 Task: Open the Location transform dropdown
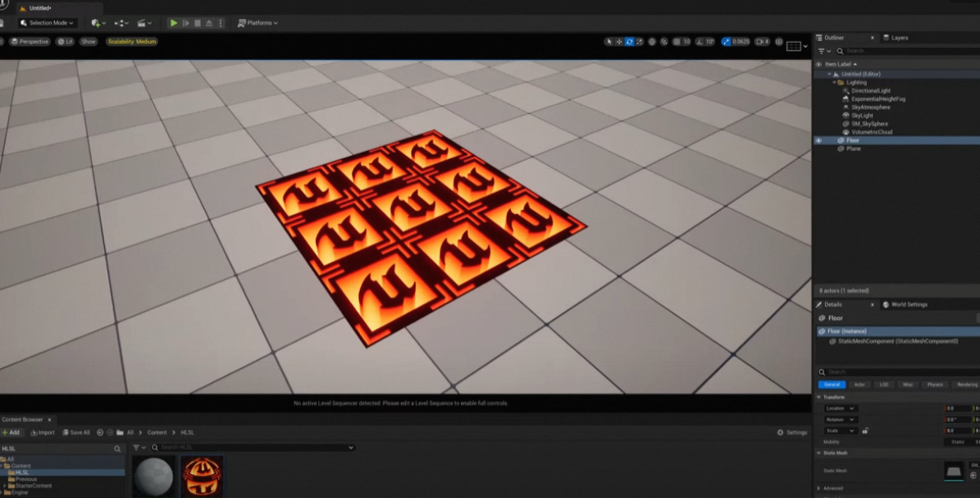[x=841, y=409]
